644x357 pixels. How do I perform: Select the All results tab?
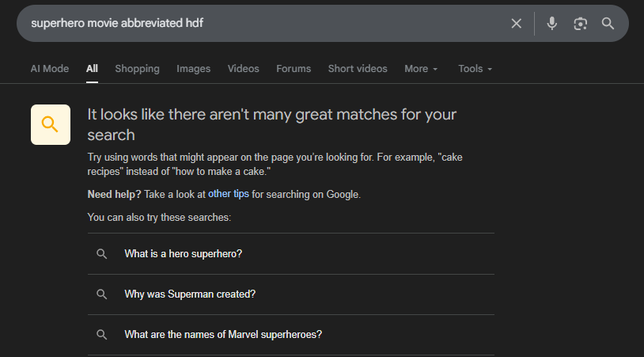click(x=92, y=69)
